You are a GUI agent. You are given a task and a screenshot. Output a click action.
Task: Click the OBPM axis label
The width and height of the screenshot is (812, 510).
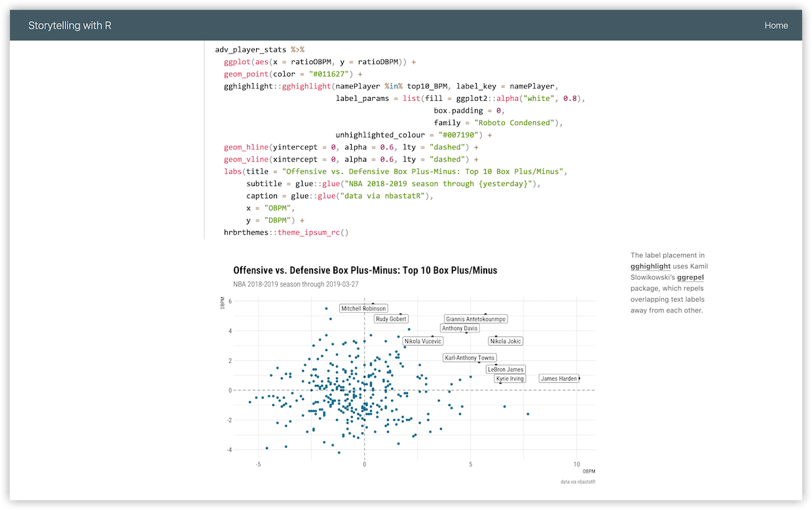pos(588,471)
